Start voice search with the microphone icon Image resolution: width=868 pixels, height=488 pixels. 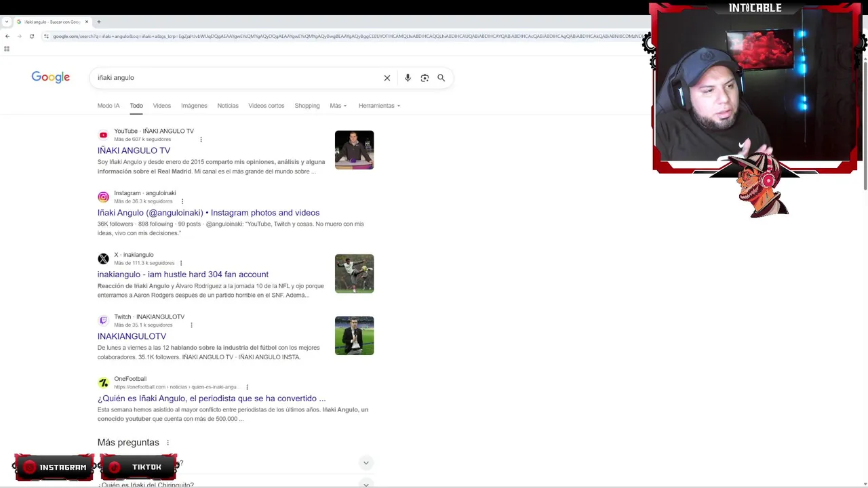click(x=408, y=78)
